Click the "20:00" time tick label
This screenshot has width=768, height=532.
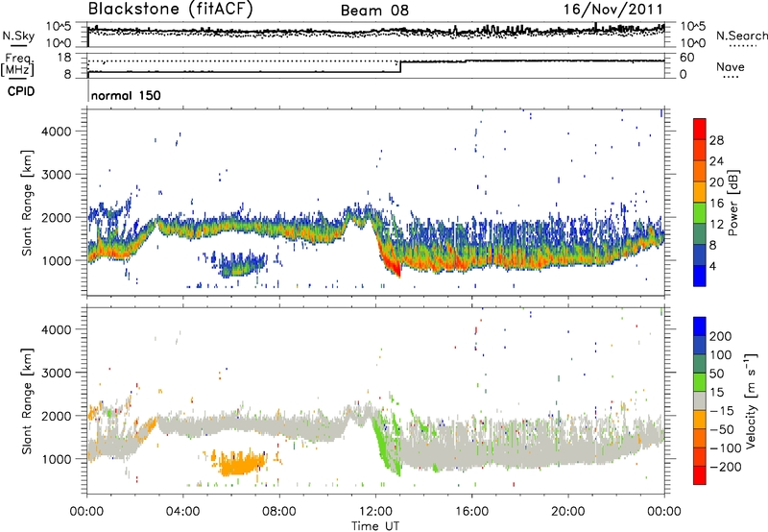[568, 512]
